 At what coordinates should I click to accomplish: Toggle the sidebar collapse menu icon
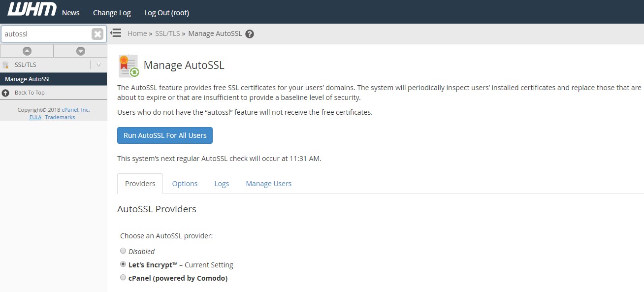point(116,33)
